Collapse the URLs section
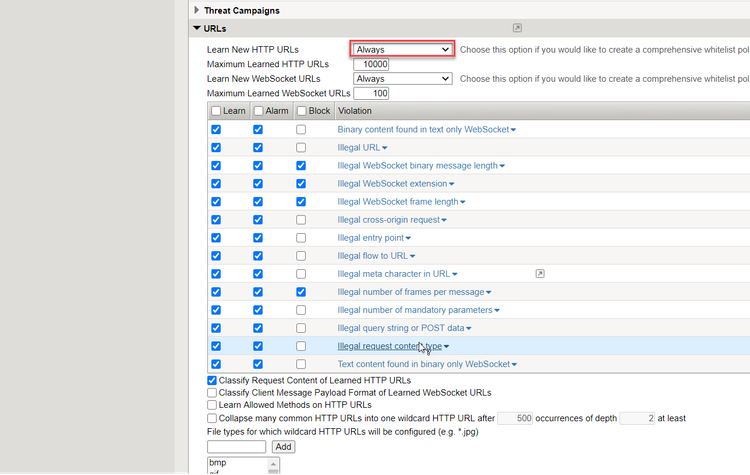This screenshot has height=475, width=750. 197,28
